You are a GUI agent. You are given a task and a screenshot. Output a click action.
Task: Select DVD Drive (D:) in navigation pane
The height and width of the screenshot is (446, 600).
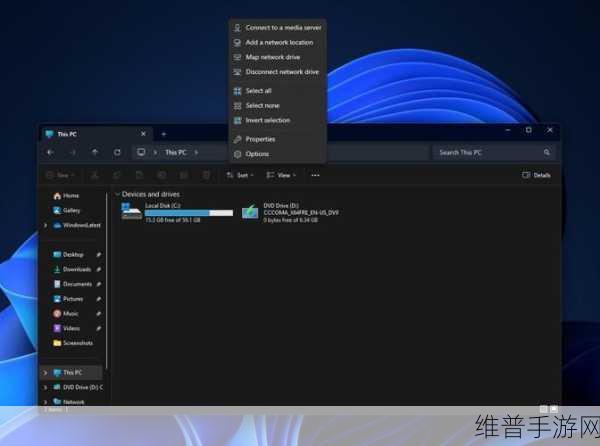[x=78, y=387]
